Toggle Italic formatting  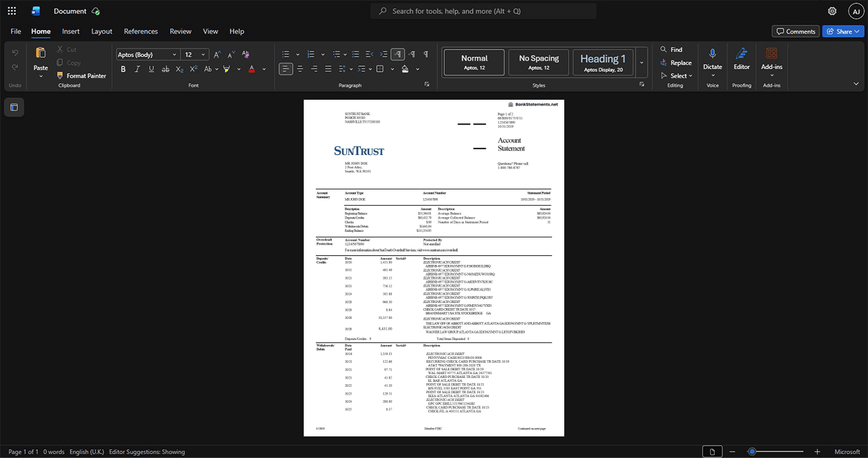point(137,69)
